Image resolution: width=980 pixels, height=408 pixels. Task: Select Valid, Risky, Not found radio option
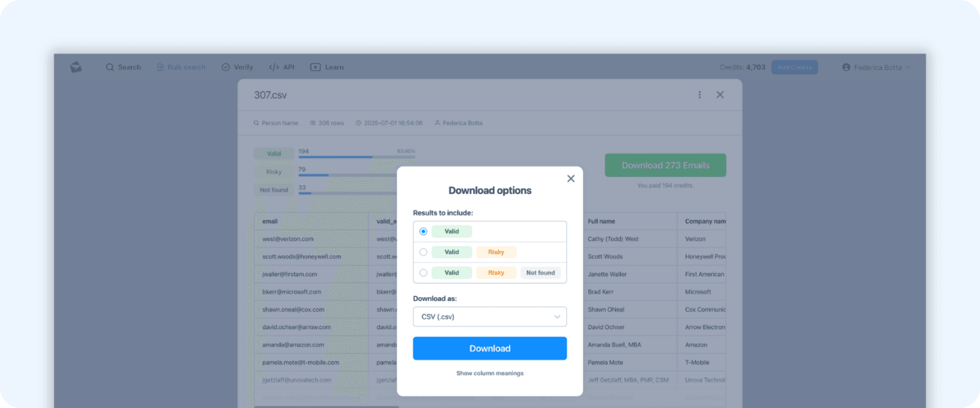pos(423,273)
